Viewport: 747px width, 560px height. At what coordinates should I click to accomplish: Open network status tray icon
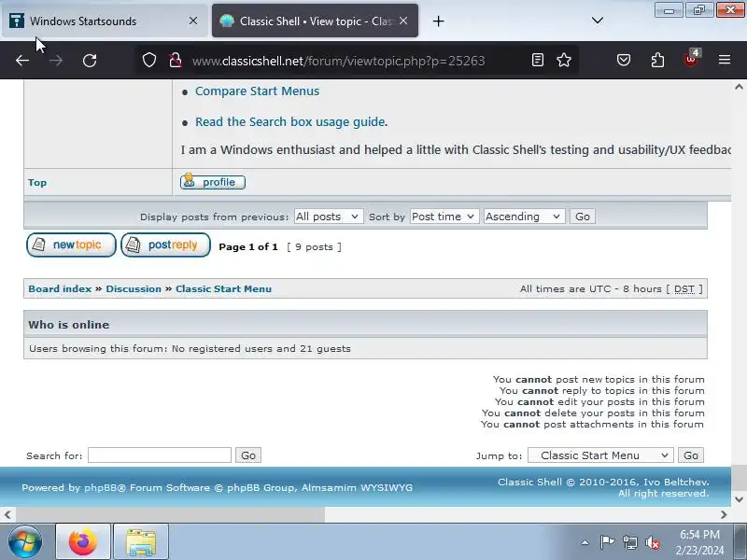click(630, 542)
